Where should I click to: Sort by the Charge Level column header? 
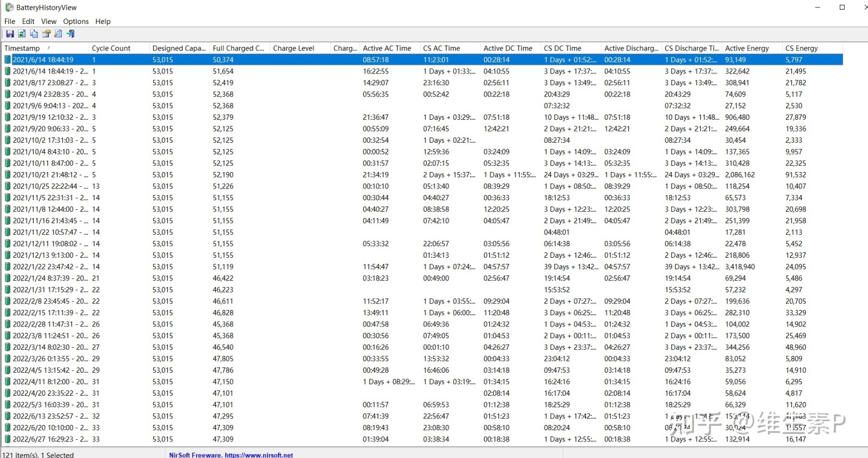pos(300,48)
